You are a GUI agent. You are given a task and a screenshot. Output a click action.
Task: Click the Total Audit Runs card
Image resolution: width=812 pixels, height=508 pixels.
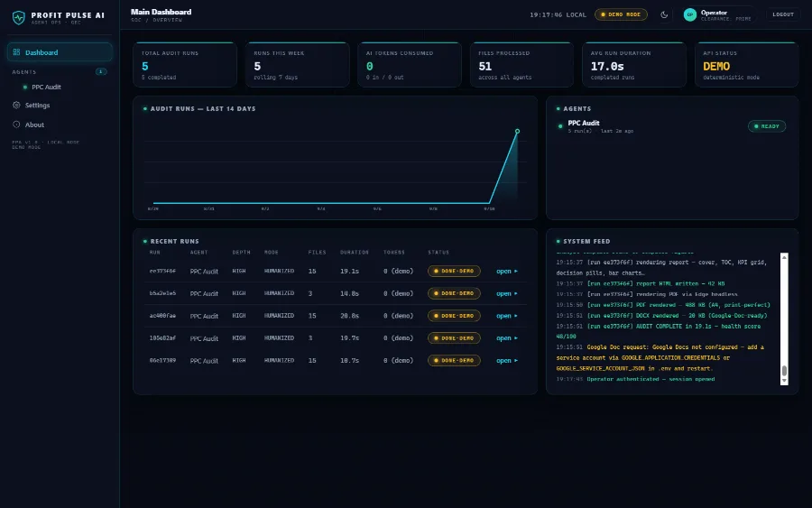pos(185,65)
